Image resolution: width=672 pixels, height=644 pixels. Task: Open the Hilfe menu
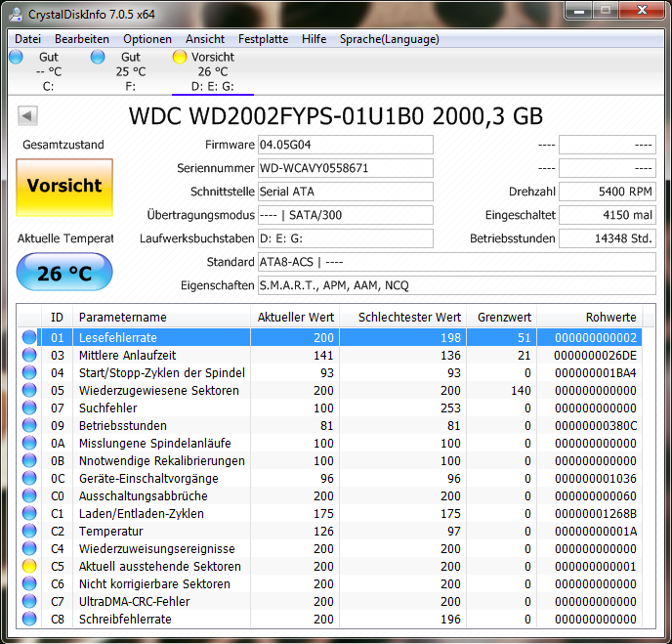tap(314, 39)
